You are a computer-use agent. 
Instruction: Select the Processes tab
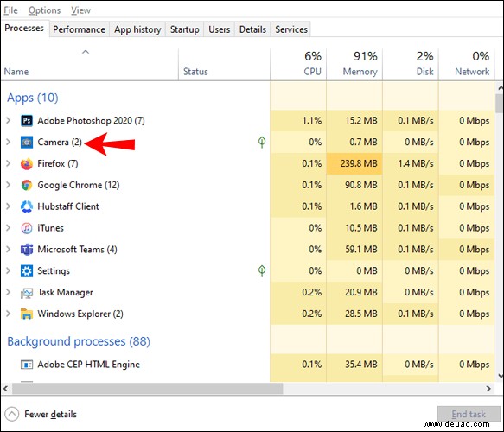[24, 29]
